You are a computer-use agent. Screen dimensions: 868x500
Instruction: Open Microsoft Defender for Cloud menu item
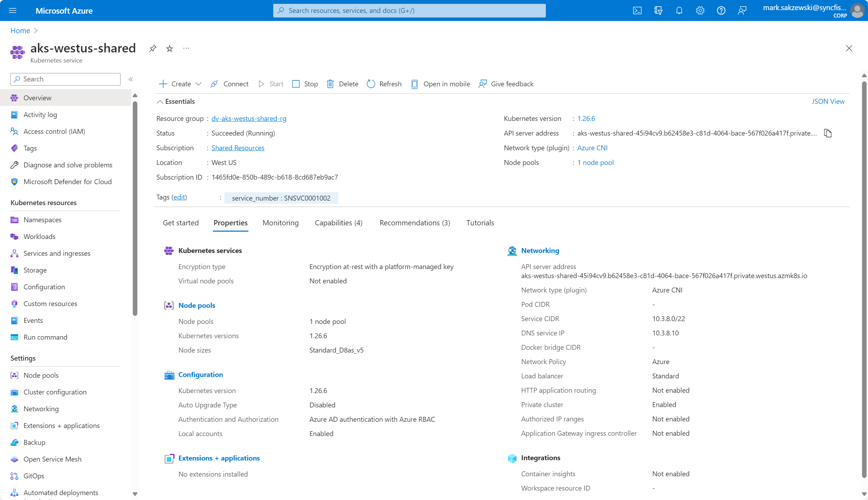tap(66, 182)
